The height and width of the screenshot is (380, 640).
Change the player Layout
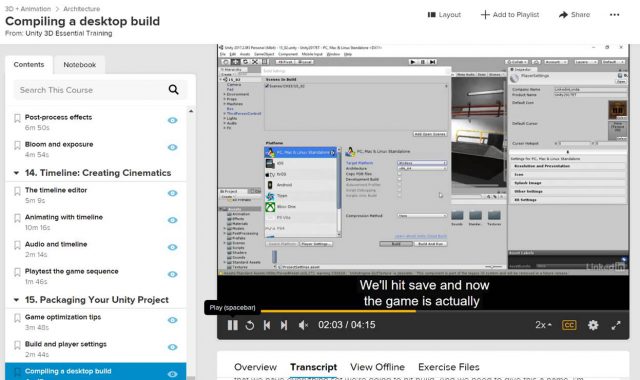click(x=444, y=15)
